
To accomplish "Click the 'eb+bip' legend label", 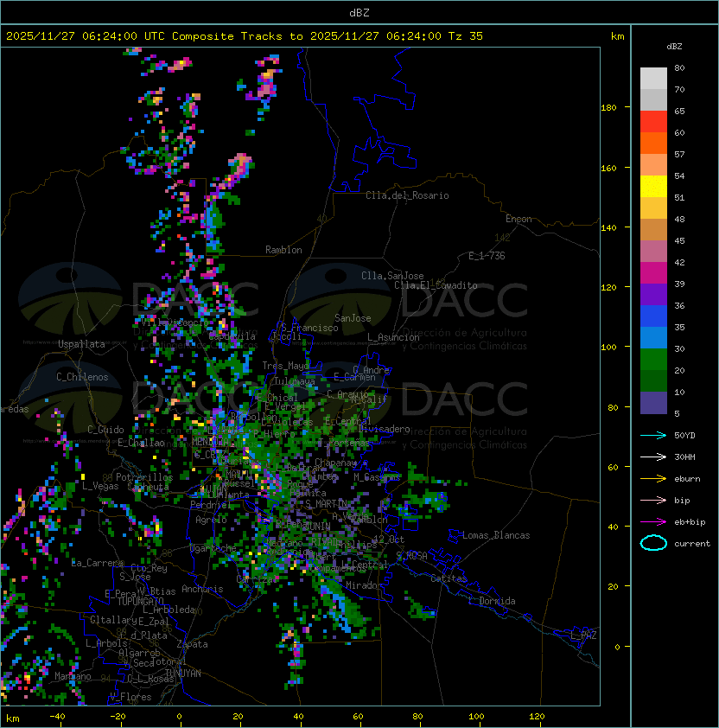I will pos(690,522).
